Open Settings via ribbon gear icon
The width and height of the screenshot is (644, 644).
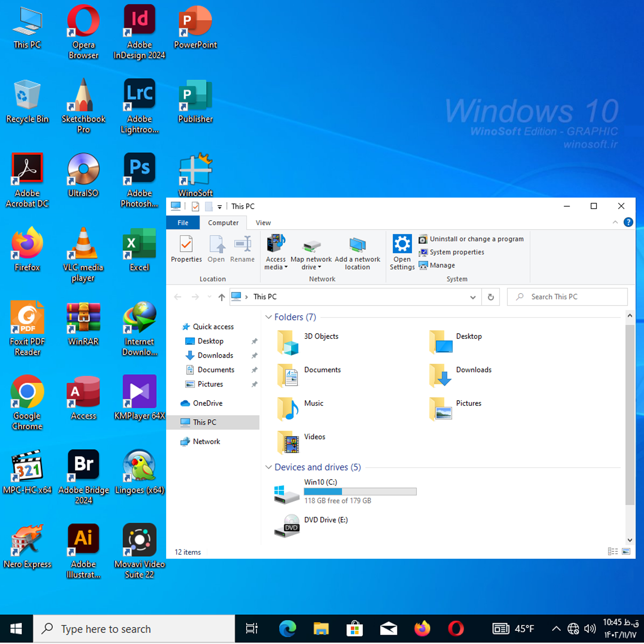pos(402,252)
